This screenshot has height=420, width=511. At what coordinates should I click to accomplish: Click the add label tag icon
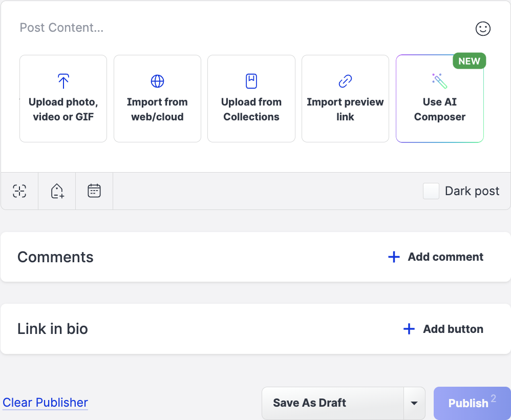[x=56, y=191]
